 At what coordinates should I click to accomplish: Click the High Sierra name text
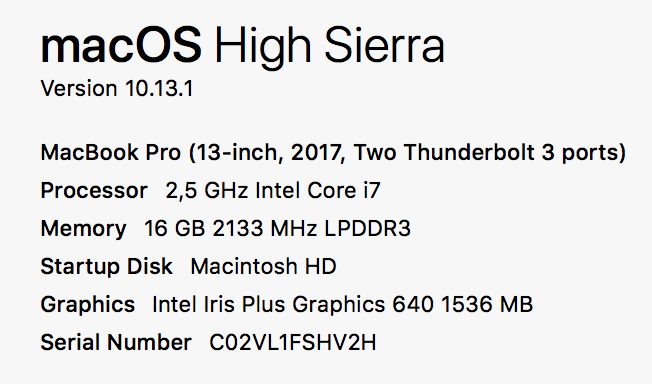(x=329, y=47)
